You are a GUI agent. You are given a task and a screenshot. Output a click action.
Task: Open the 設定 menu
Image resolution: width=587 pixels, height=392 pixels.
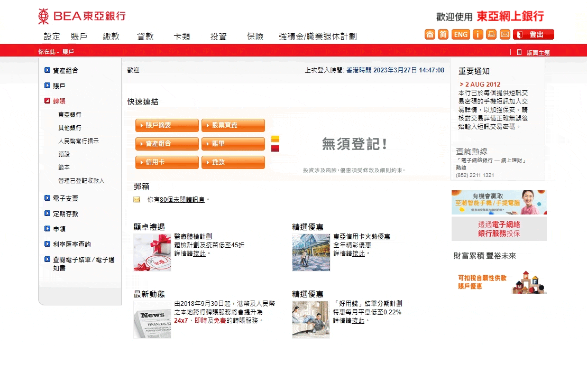(x=52, y=36)
